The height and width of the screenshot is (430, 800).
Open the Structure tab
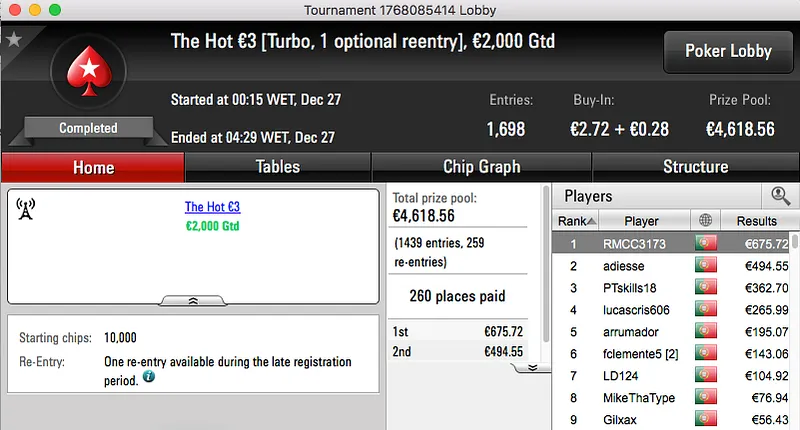695,167
